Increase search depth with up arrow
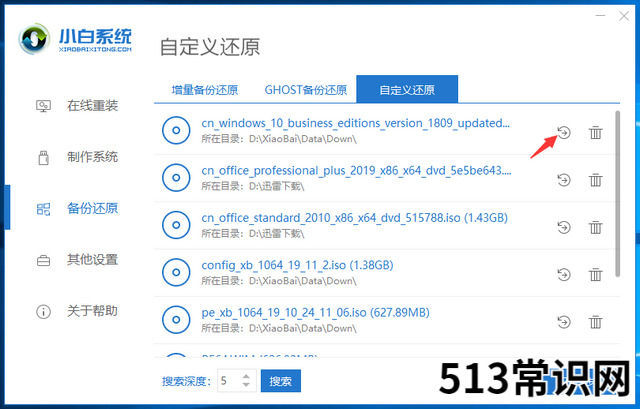This screenshot has width=640, height=409. (246, 376)
